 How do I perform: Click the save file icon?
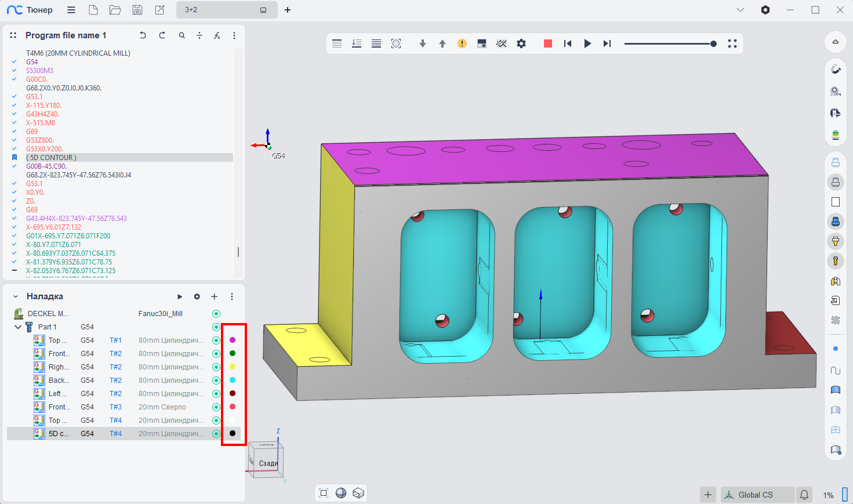[x=137, y=10]
